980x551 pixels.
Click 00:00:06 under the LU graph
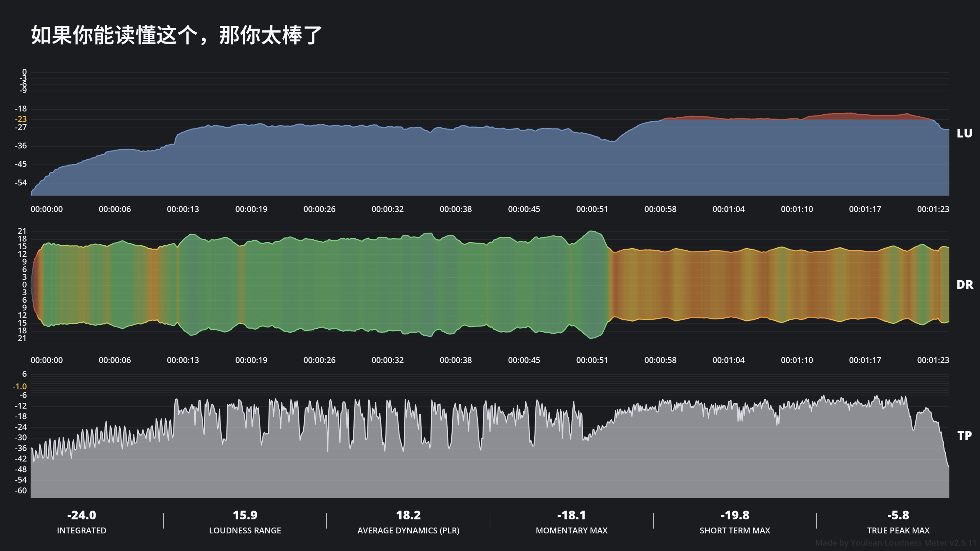coord(115,209)
